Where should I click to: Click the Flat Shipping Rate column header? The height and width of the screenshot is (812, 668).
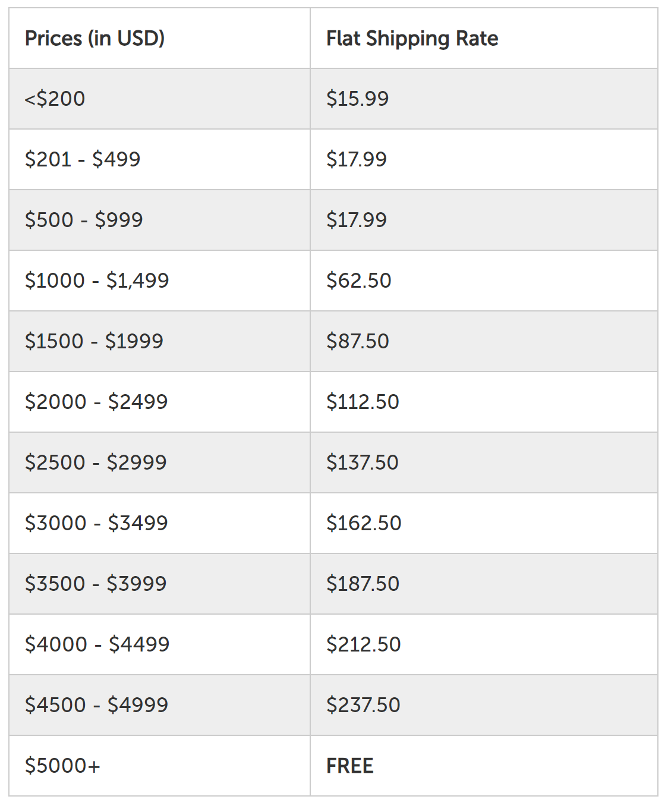pyautogui.click(x=412, y=39)
